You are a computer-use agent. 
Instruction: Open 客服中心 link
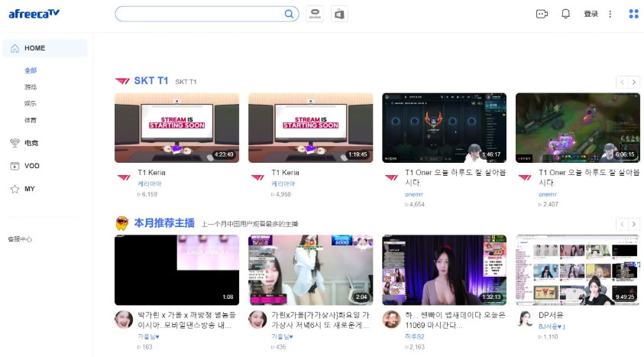tap(20, 239)
